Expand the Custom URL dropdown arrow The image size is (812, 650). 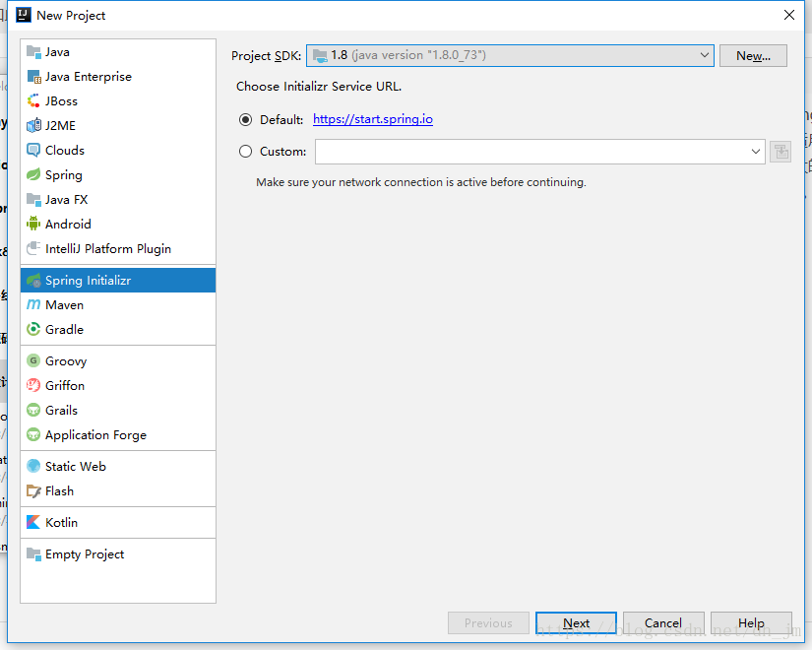756,152
